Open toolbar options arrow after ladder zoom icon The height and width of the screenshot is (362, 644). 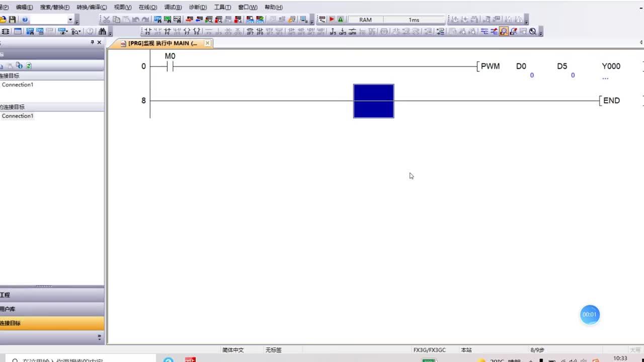point(541,32)
